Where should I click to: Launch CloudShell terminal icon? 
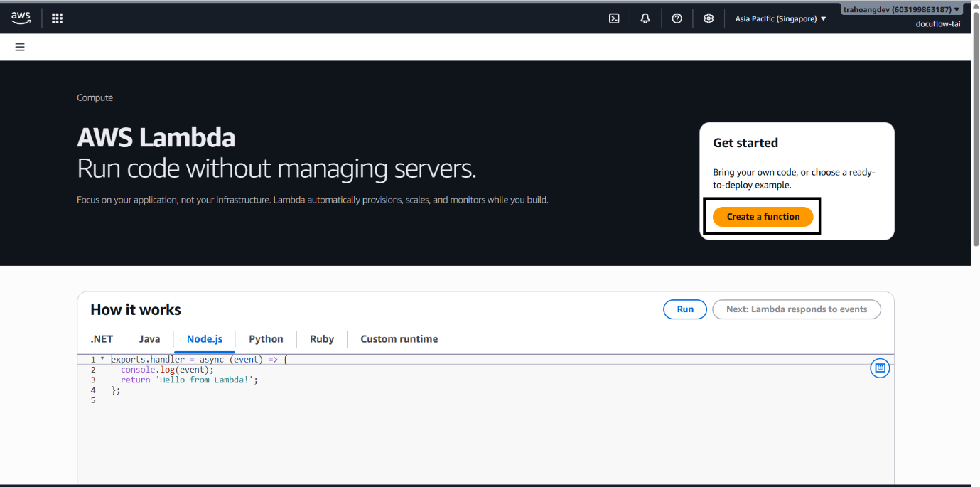[614, 18]
